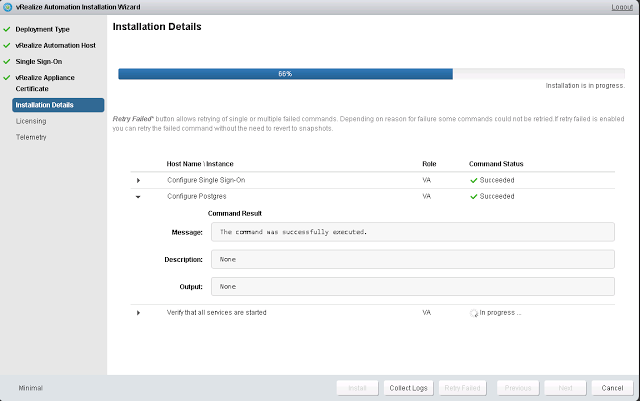Click the Host Name \ Instance column header

[200, 164]
